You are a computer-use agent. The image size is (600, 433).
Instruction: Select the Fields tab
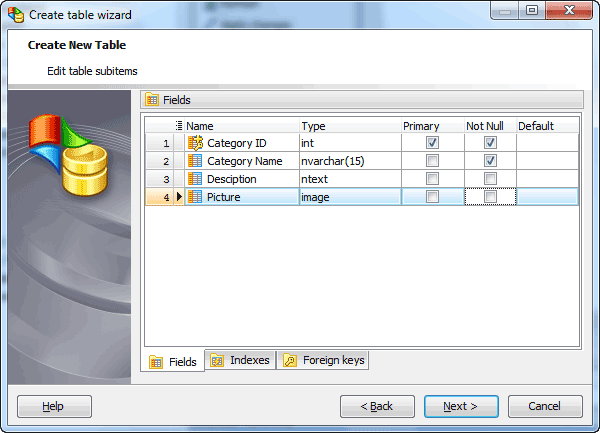(173, 361)
